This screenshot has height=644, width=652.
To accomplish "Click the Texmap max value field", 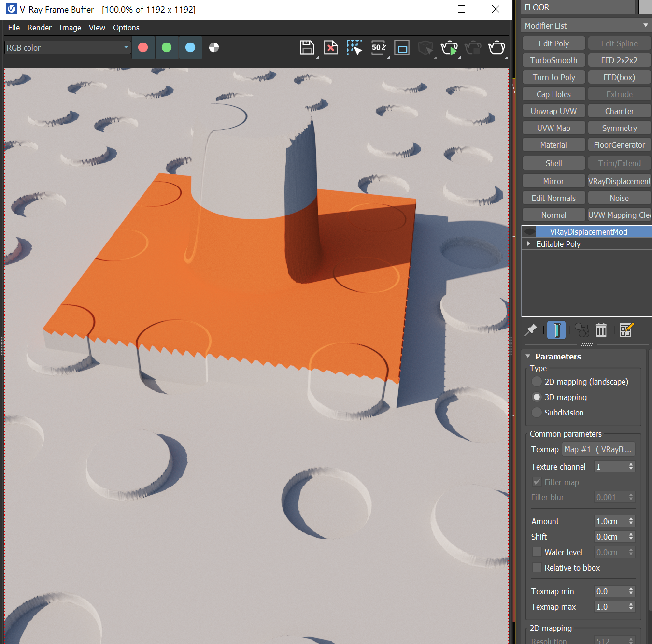I will pos(610,607).
